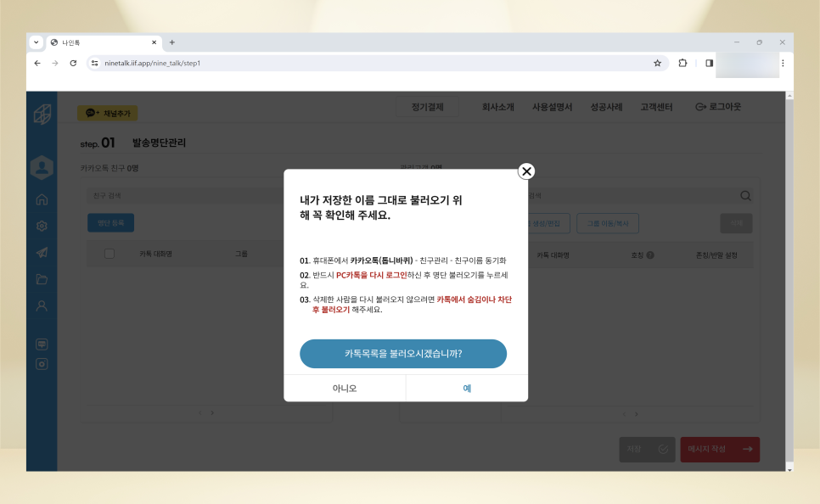Click the 그룹 이동/복사 button

pyautogui.click(x=608, y=223)
